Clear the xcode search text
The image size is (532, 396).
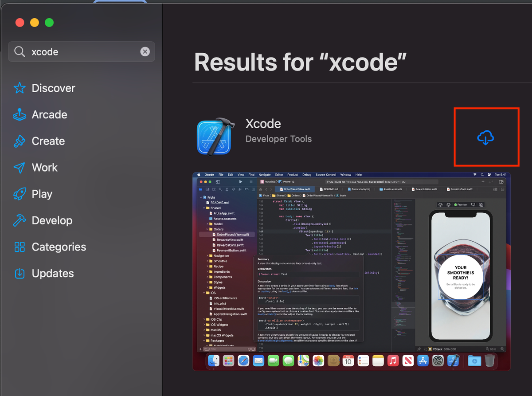point(145,52)
